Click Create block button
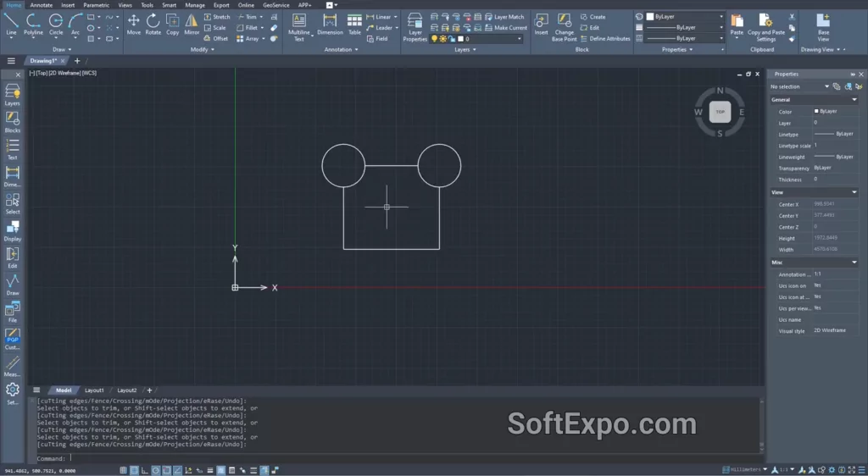Screen dimensions: 868x476 pos(593,17)
